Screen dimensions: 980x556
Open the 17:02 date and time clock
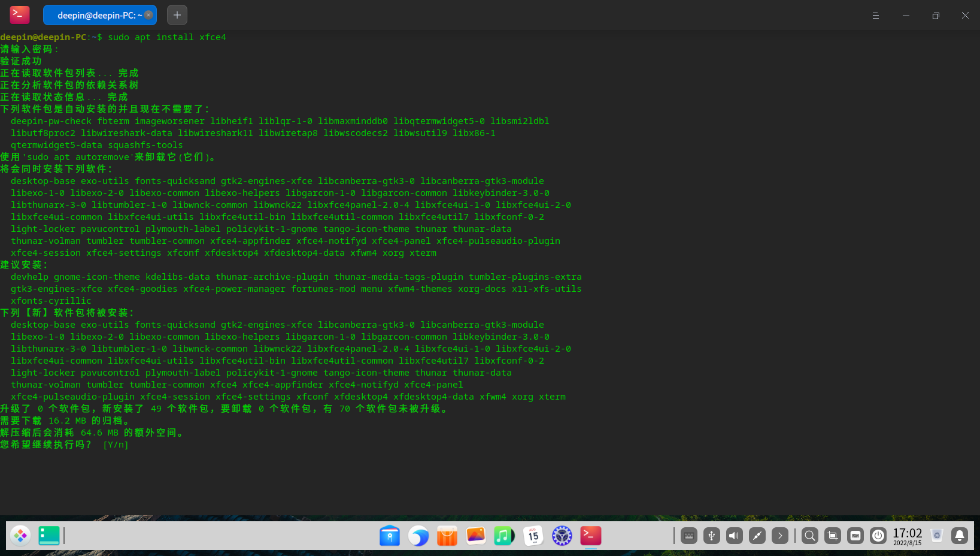(908, 536)
